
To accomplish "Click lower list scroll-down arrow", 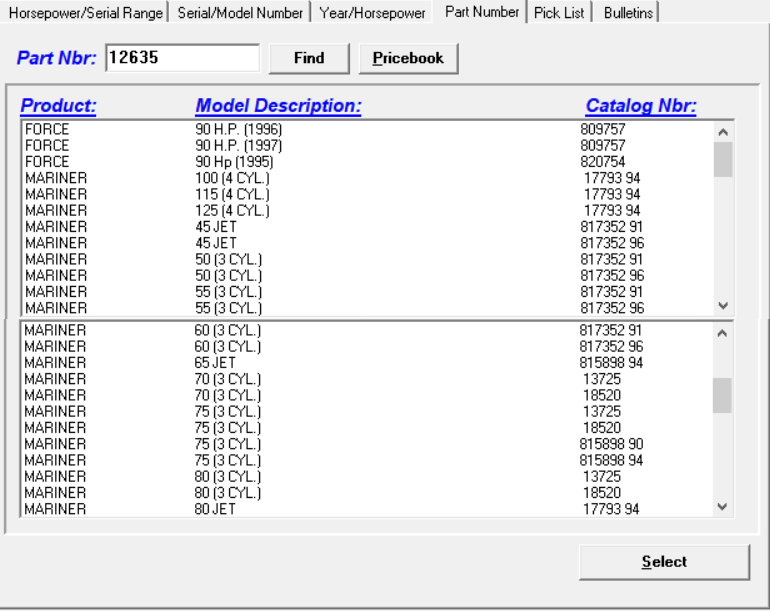I will click(x=722, y=506).
